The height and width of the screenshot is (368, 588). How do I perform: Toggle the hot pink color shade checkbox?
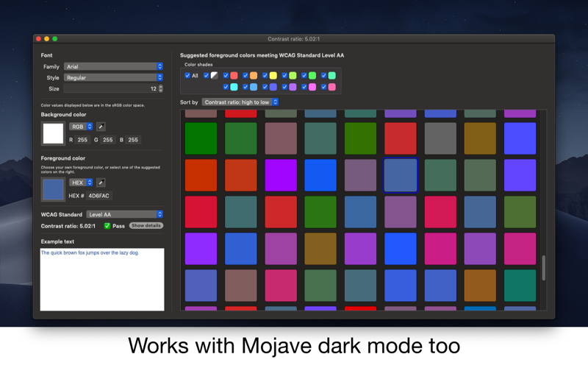323,87
